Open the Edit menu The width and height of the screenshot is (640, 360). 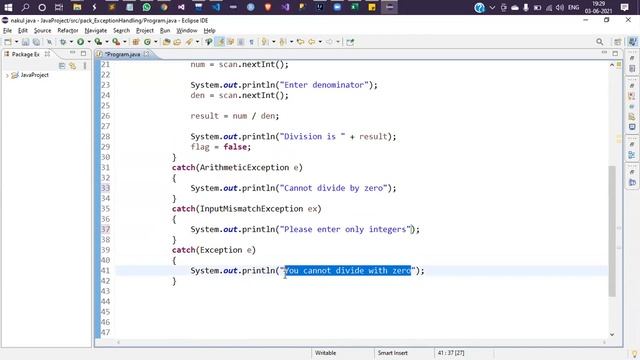point(22,31)
